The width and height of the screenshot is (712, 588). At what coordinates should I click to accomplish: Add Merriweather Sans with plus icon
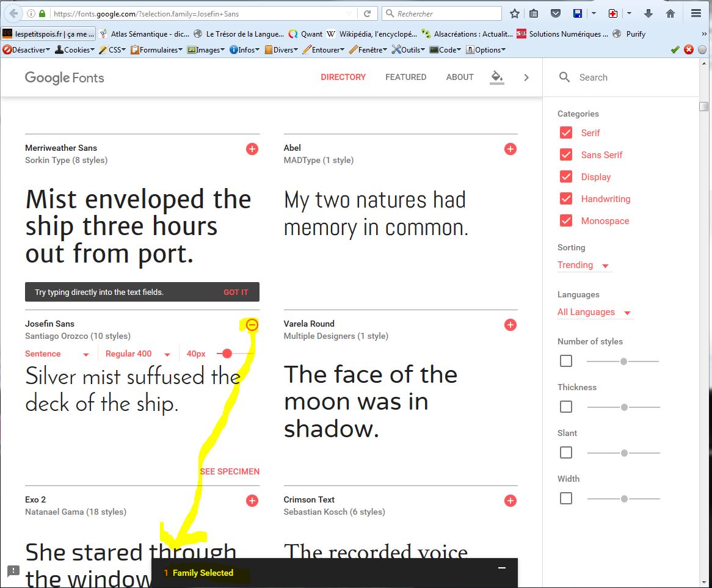(x=252, y=149)
